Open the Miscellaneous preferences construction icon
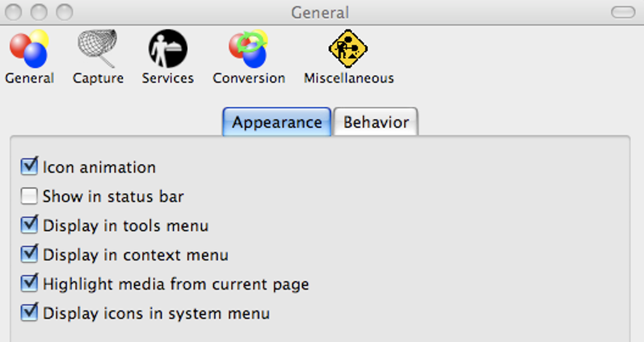Image resolution: width=644 pixels, height=342 pixels. tap(348, 49)
